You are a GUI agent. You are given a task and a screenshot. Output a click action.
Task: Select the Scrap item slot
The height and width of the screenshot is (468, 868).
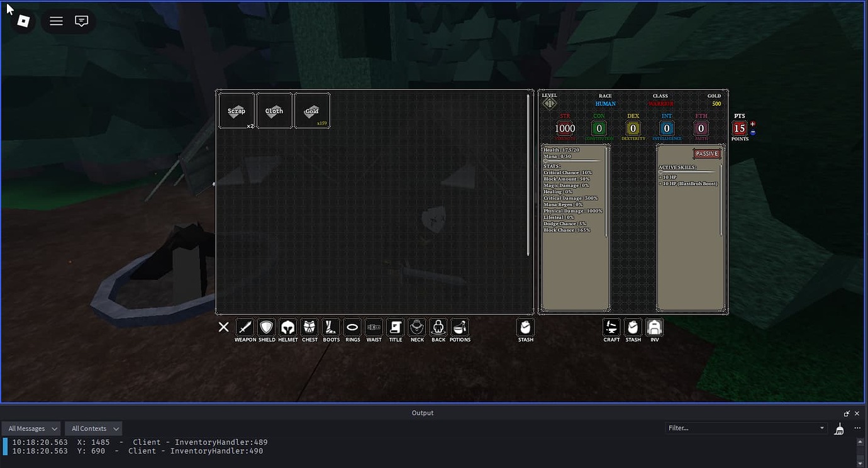coord(236,111)
